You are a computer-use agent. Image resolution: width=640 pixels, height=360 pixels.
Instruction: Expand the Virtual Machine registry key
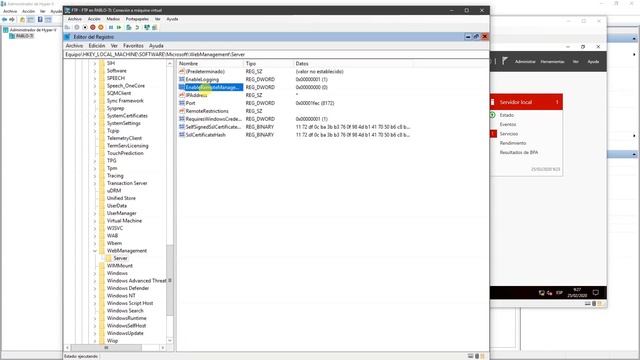(95, 221)
